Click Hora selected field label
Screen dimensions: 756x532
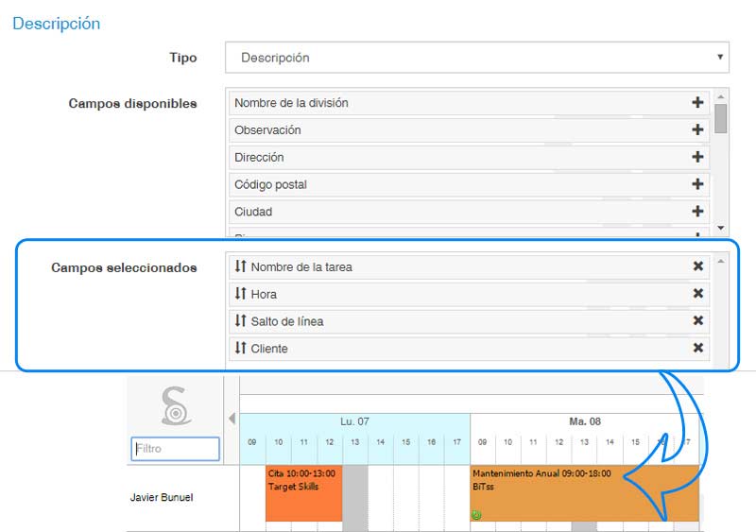(264, 294)
